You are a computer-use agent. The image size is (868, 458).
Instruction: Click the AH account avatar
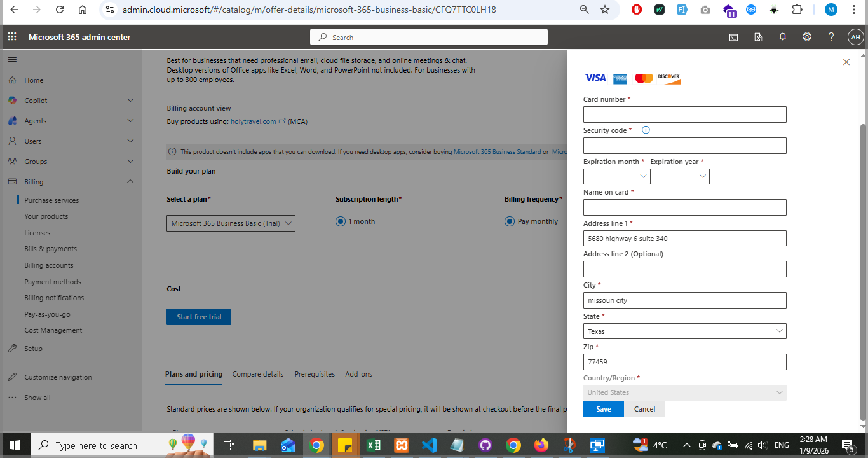pos(855,37)
